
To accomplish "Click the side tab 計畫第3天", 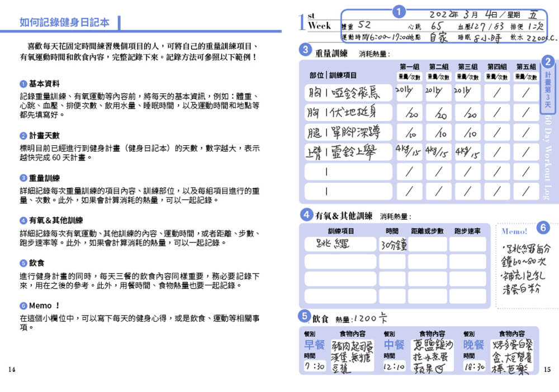I will point(548,90).
